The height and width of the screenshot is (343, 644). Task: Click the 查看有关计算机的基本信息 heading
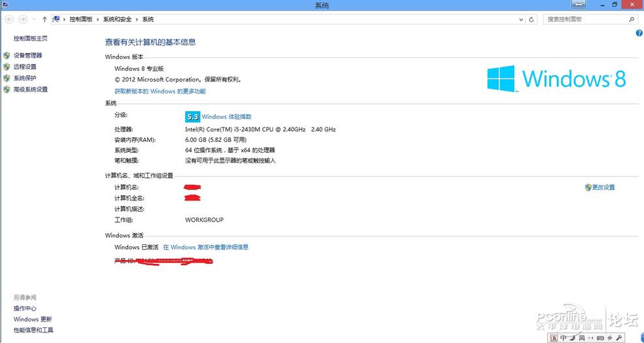[x=150, y=42]
